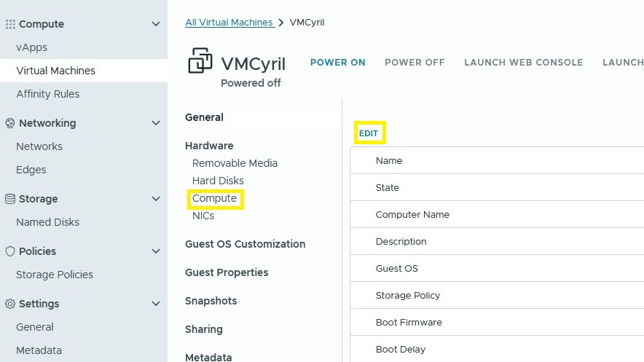Collapse the Storage sidebar section
644x362 pixels.
click(x=155, y=199)
